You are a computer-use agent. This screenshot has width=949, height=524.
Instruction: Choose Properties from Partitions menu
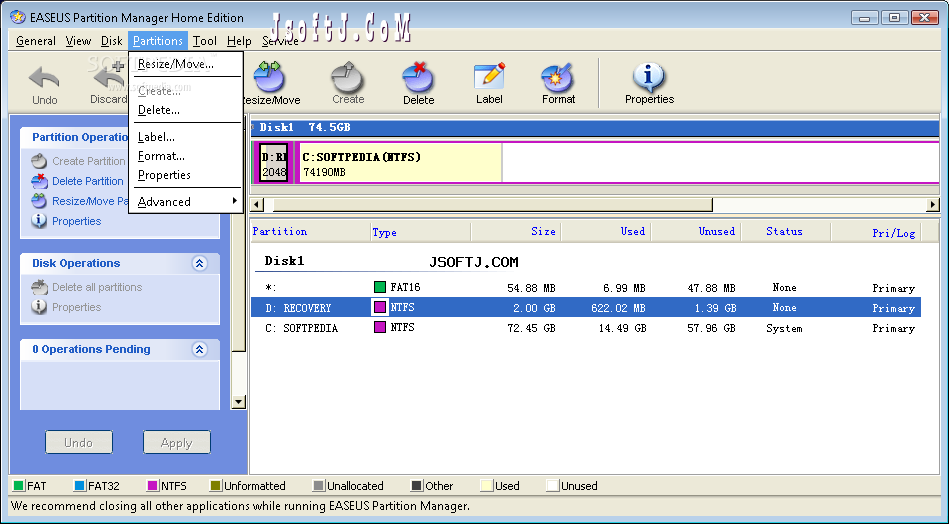(186, 175)
